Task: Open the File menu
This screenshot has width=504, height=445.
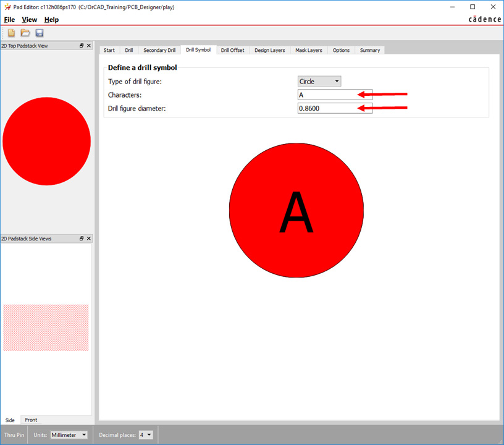Action: [9, 20]
